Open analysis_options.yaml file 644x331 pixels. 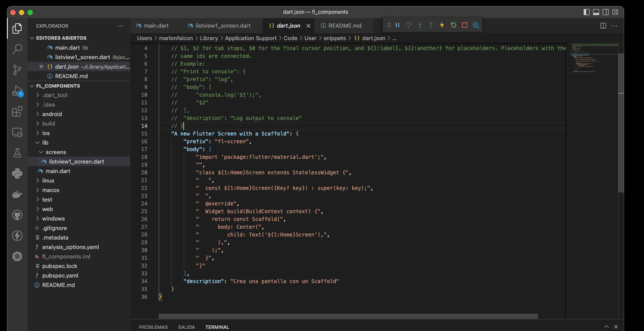coord(70,247)
